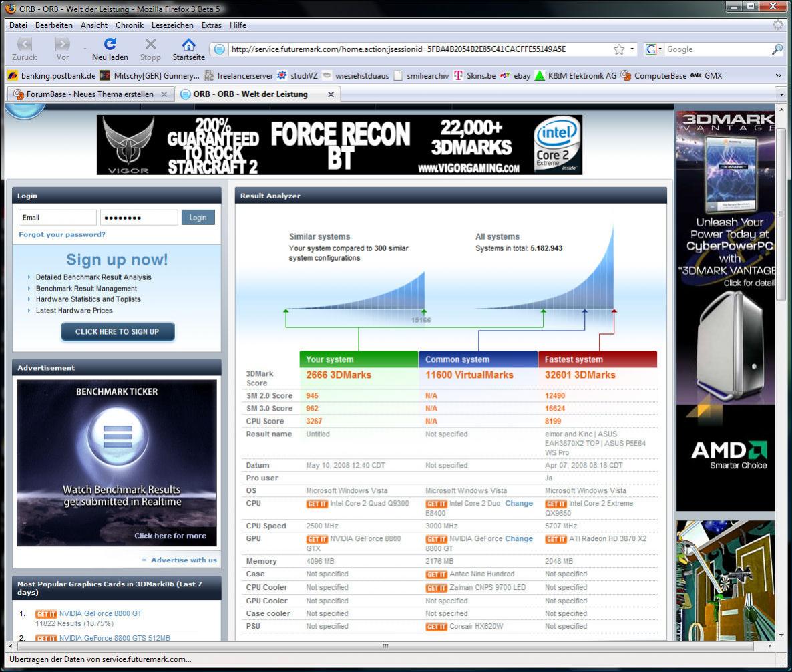Click the 2666 3DMarks score
Image resolution: width=792 pixels, height=672 pixels.
click(339, 375)
